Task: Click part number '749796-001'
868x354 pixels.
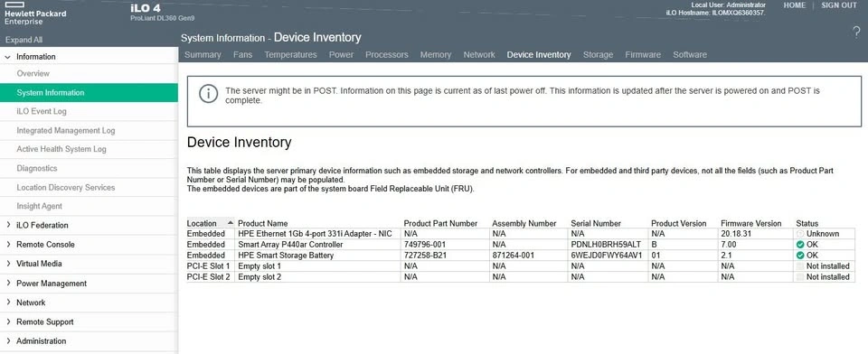Action: coord(425,245)
